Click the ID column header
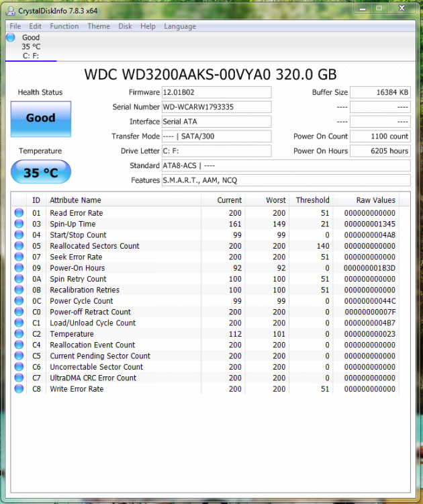This screenshot has height=504, width=423. pyautogui.click(x=36, y=200)
